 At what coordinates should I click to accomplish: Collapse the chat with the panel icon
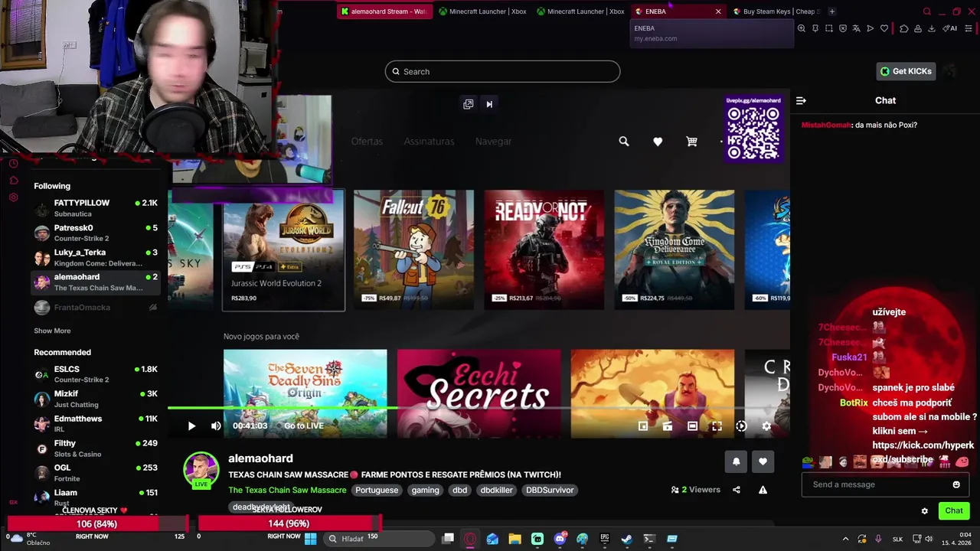(801, 100)
